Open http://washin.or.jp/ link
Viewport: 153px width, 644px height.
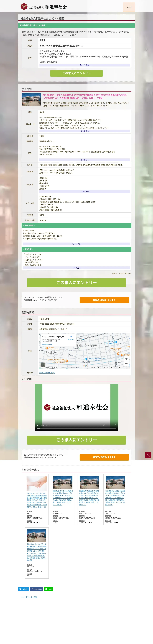coord(47,373)
